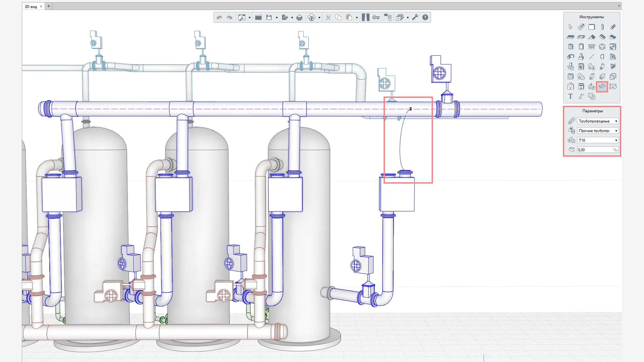This screenshot has height=362, width=644.
Task: Switch to the 3D-вид tab
Action: click(31, 6)
